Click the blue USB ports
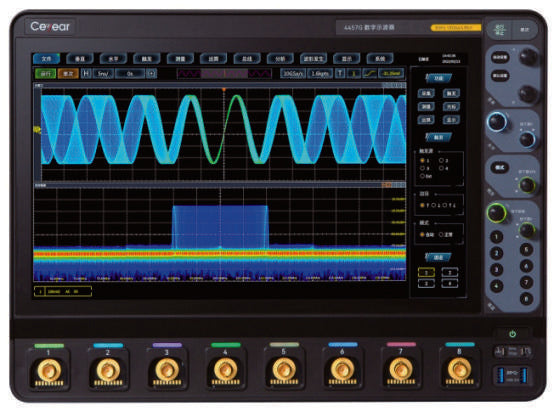 [513, 375]
